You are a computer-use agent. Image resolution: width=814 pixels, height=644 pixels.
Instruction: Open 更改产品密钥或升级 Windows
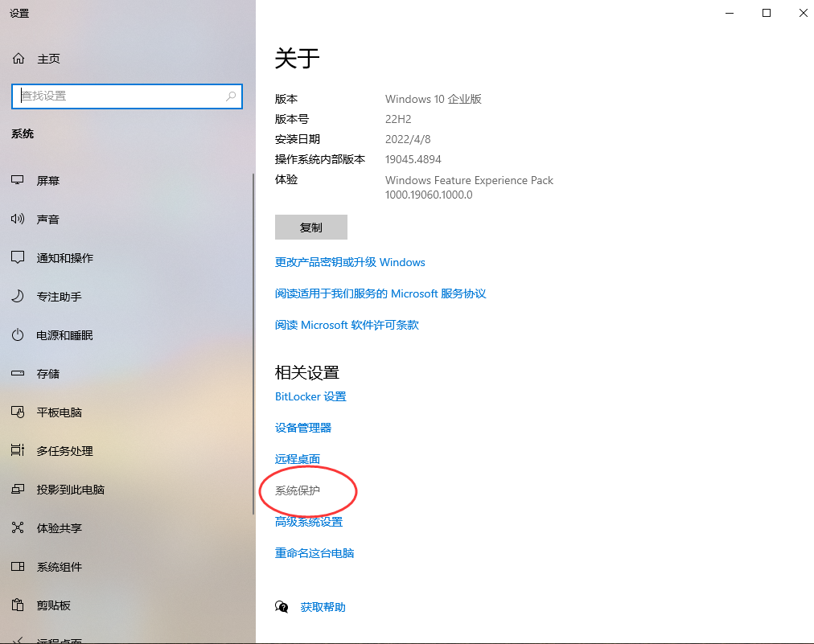pyautogui.click(x=349, y=262)
